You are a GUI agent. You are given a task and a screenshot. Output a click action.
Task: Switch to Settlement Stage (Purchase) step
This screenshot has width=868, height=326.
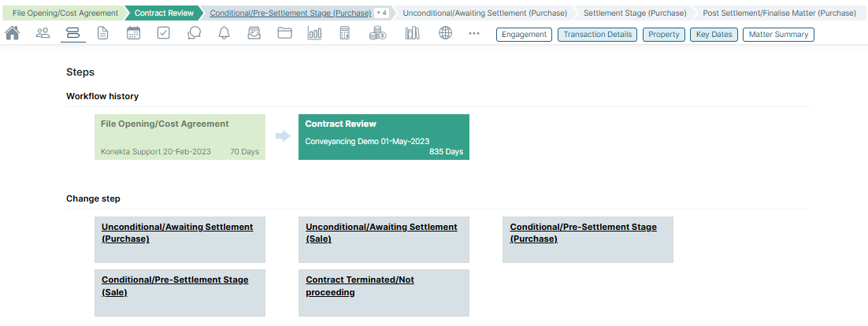(x=634, y=13)
